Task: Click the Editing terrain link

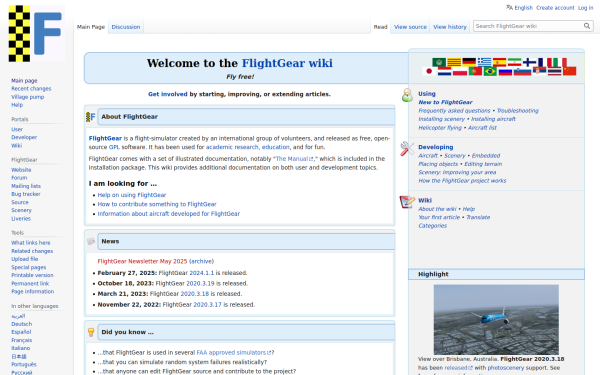Action: point(483,164)
